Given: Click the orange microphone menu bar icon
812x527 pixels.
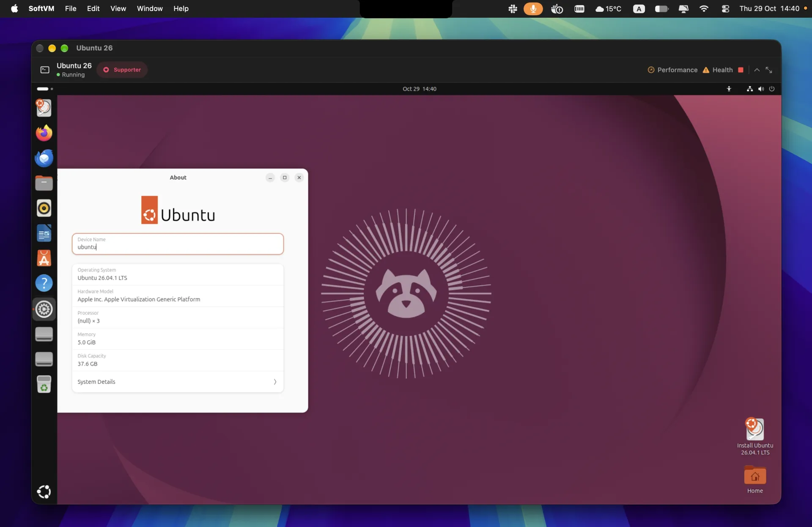Looking at the screenshot, I should point(533,8).
